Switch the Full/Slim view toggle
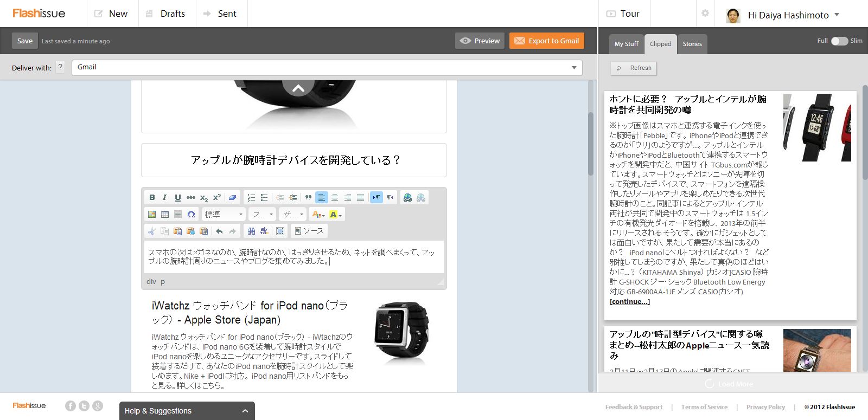868x420 pixels. tap(839, 41)
